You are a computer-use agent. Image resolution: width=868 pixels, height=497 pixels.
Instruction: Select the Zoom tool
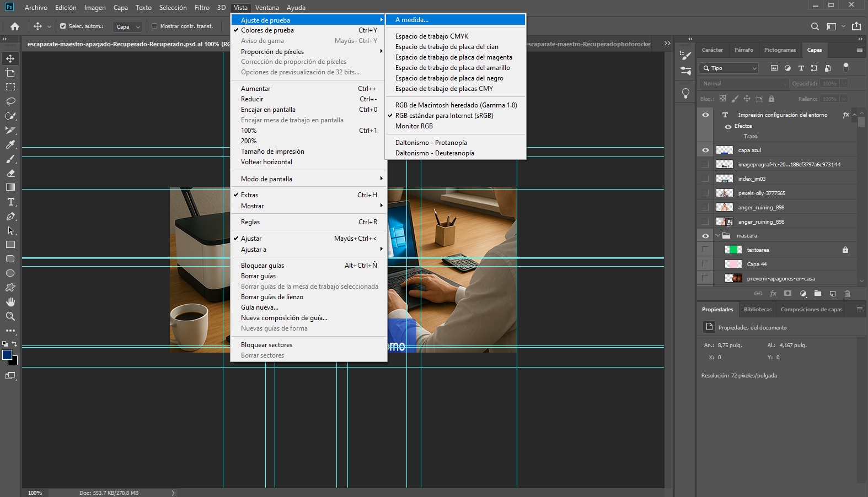[x=10, y=316]
